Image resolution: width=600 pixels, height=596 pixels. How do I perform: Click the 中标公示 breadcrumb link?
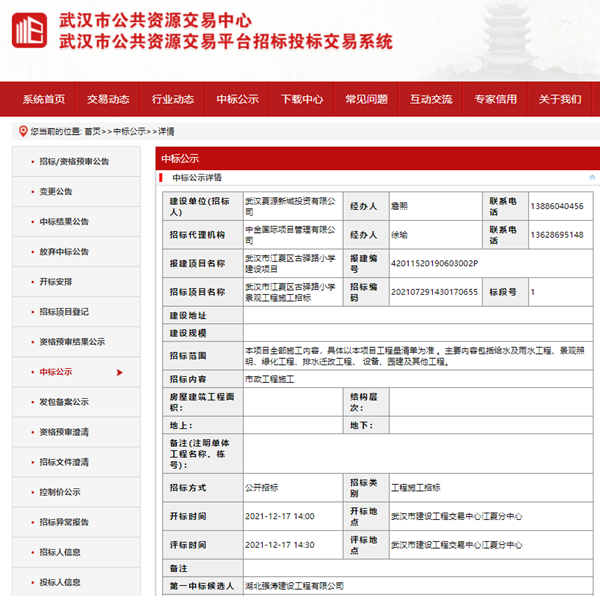(x=129, y=132)
